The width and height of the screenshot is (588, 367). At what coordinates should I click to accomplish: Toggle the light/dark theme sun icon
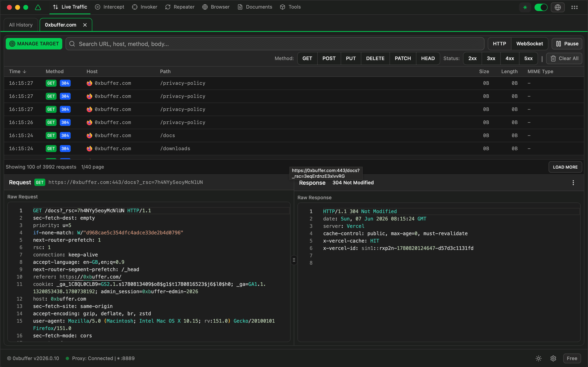tap(539, 358)
